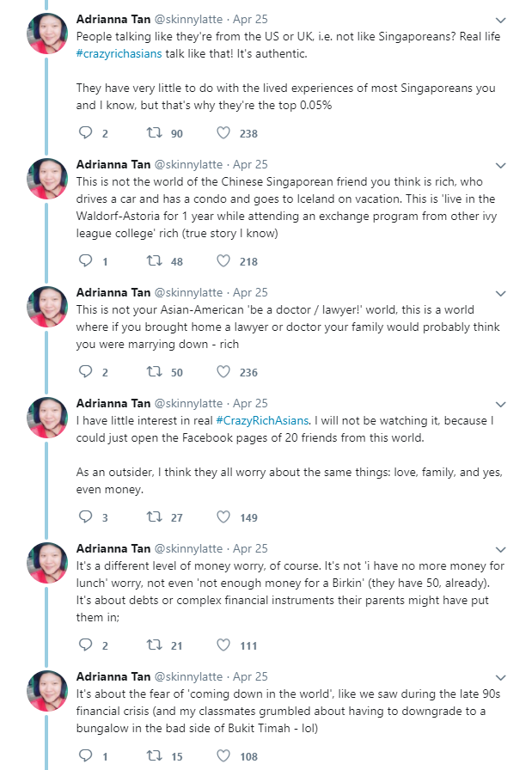This screenshot has height=770, width=532.
Task: Retweet the tweet with 15 retweets
Action: (154, 756)
